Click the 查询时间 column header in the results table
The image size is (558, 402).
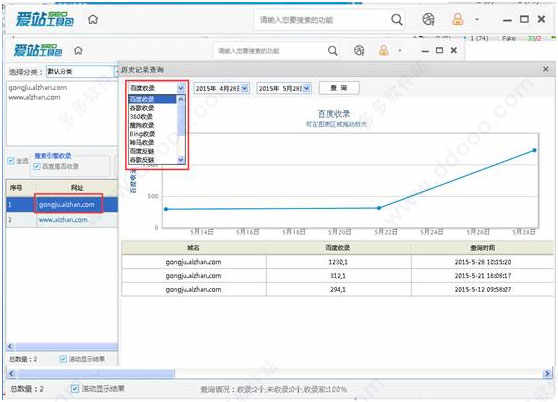click(x=483, y=248)
